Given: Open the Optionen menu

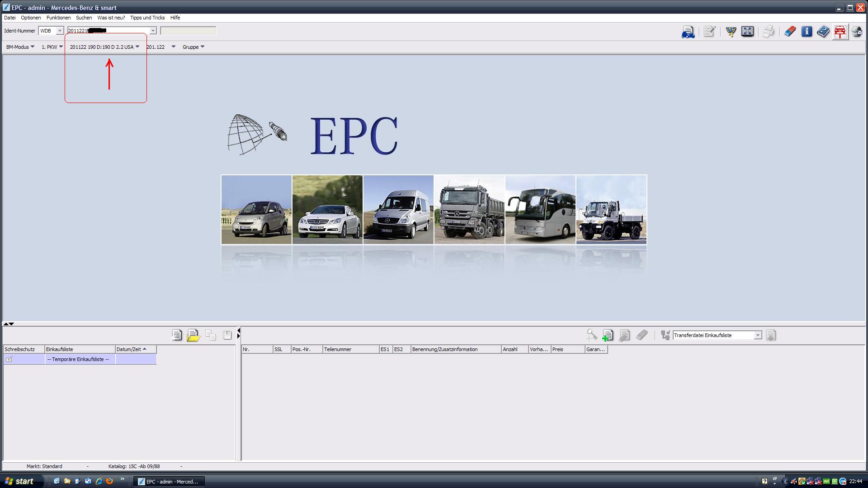Looking at the screenshot, I should coord(31,18).
